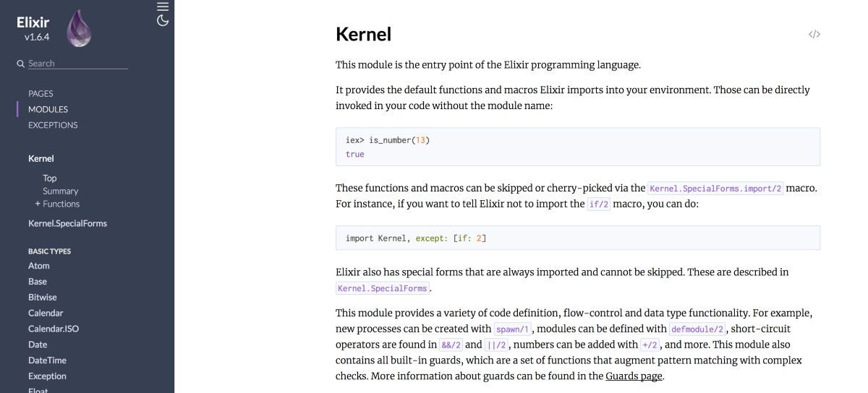Focus the Search input field
This screenshot has height=393, width=868.
click(77, 64)
